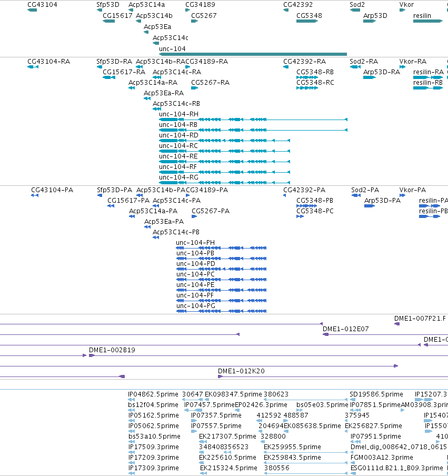The width and height of the screenshot is (448, 476).
Task: Select the EK259955.5prime EST label
Action: (x=292, y=447)
